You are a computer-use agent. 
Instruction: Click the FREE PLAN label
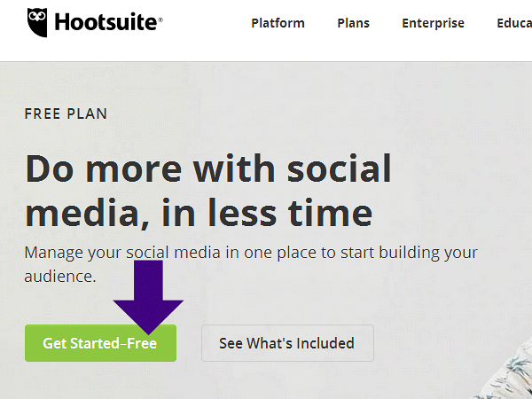pos(66,114)
